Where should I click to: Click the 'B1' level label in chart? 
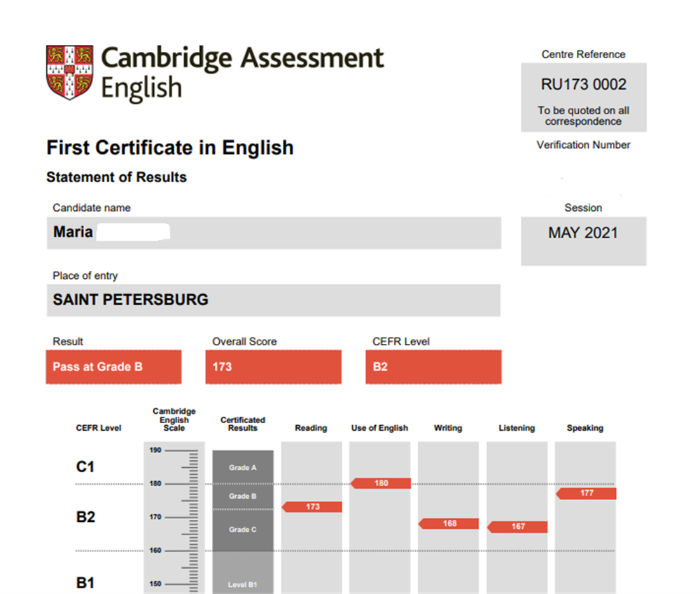(x=85, y=583)
